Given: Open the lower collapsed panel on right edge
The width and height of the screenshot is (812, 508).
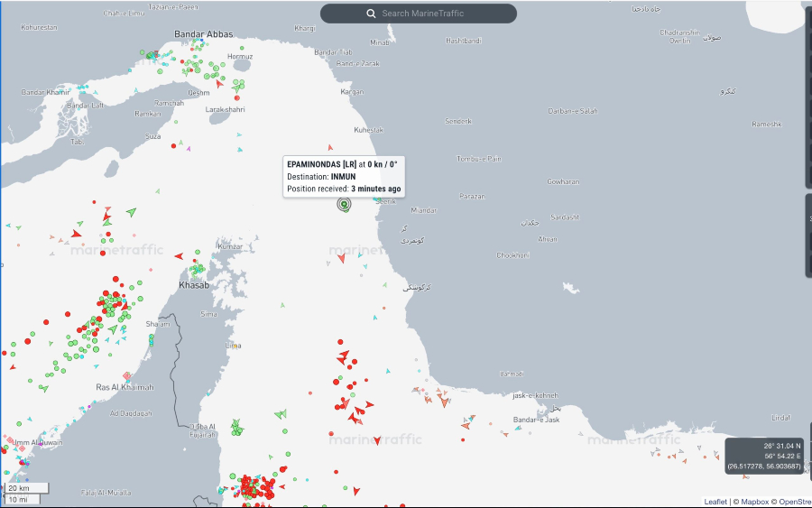Looking at the screenshot, I should [x=807, y=235].
